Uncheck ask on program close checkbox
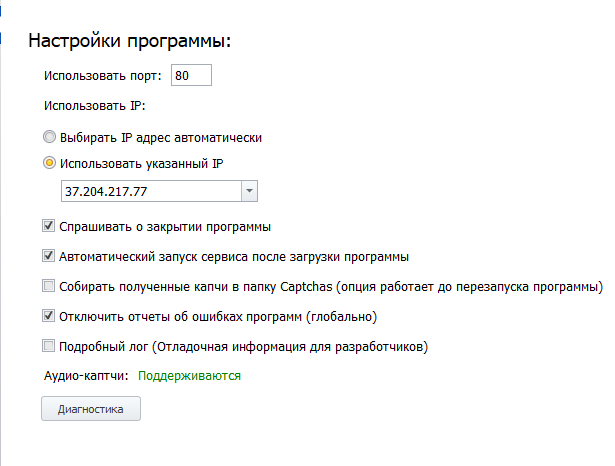This screenshot has height=466, width=615. pyautogui.click(x=48, y=226)
